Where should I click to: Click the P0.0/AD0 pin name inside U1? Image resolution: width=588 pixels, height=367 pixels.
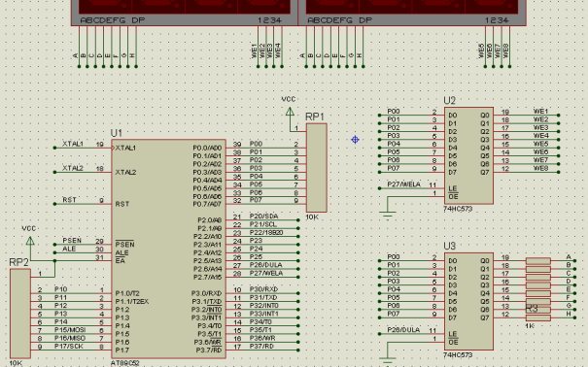(207, 148)
